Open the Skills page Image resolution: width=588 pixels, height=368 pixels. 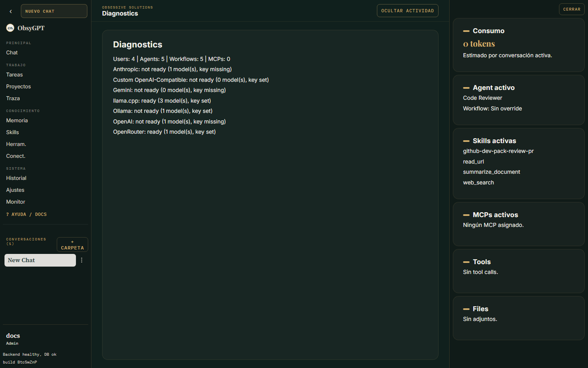tap(13, 132)
